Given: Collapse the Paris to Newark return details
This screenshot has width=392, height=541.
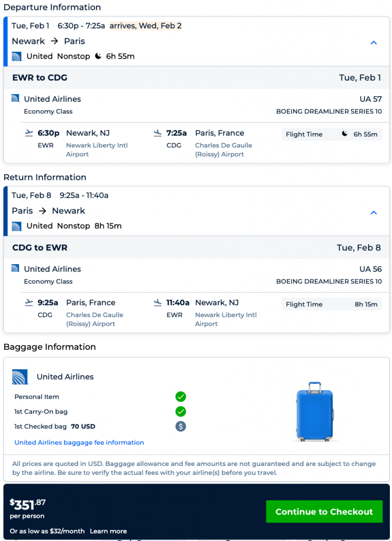Looking at the screenshot, I should [374, 212].
